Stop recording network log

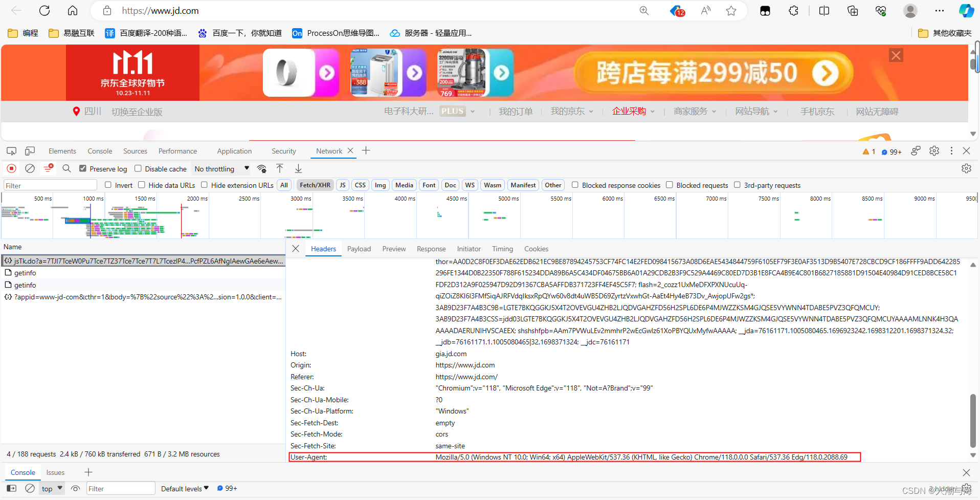click(11, 168)
